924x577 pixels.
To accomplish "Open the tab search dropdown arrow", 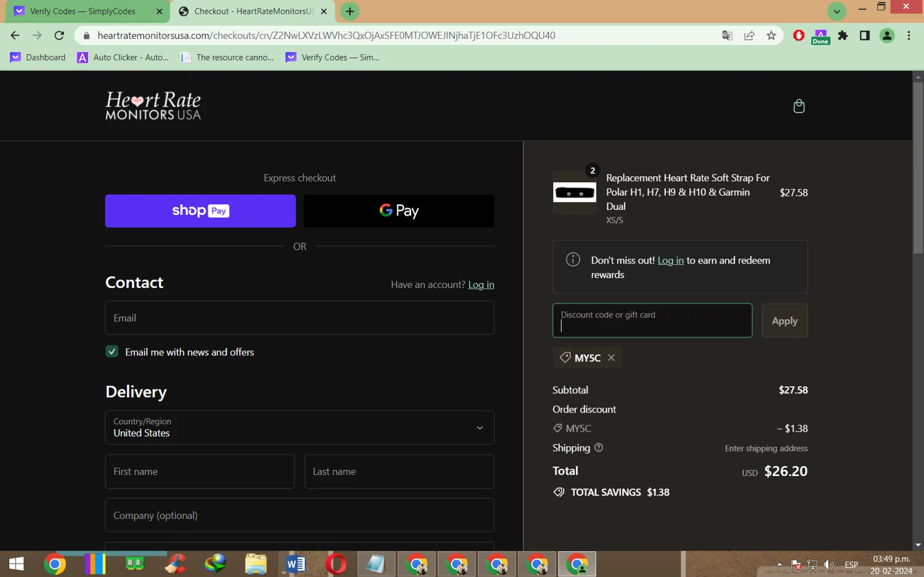I will [837, 11].
